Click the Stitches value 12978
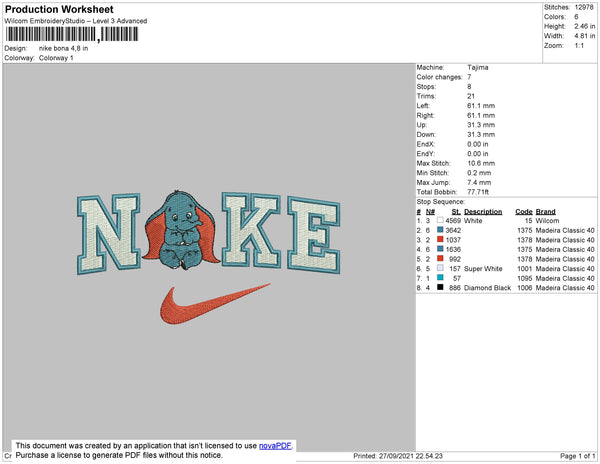 point(584,7)
